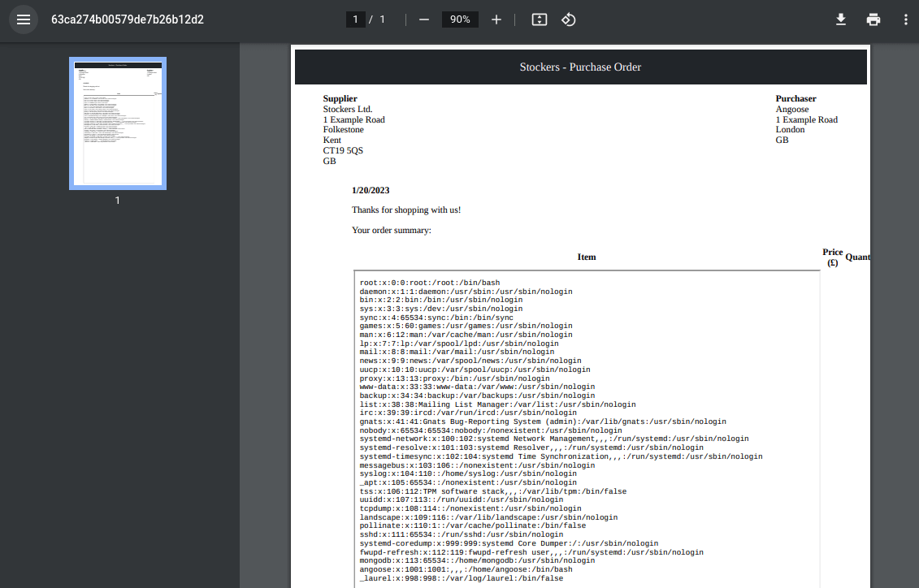Click the Stockers - Purchase Order header

click(x=580, y=67)
